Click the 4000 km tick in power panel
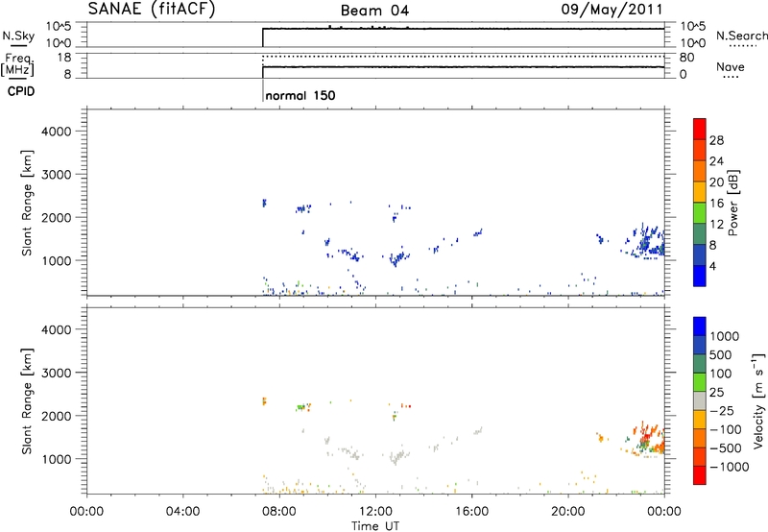Image resolution: width=768 pixels, height=532 pixels. [x=57, y=132]
